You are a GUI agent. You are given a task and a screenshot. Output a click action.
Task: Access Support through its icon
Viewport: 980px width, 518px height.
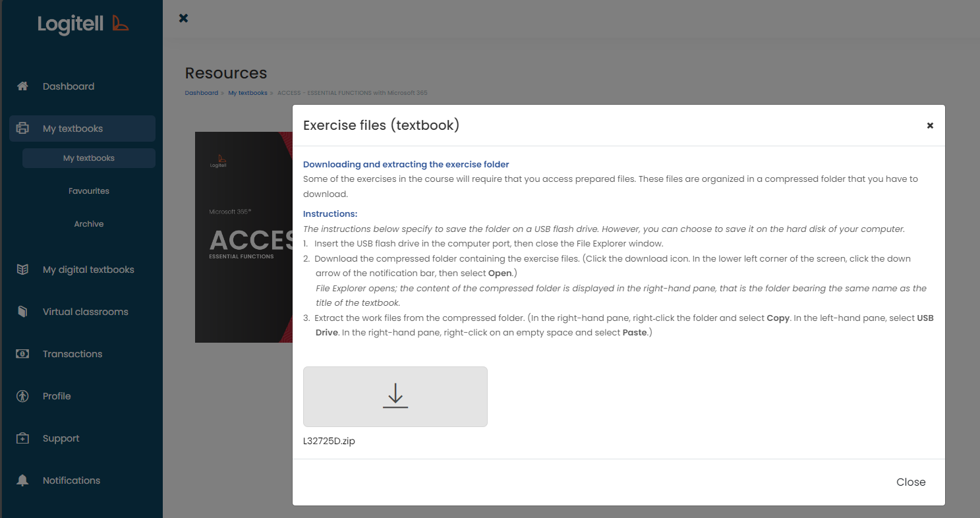pyautogui.click(x=22, y=438)
